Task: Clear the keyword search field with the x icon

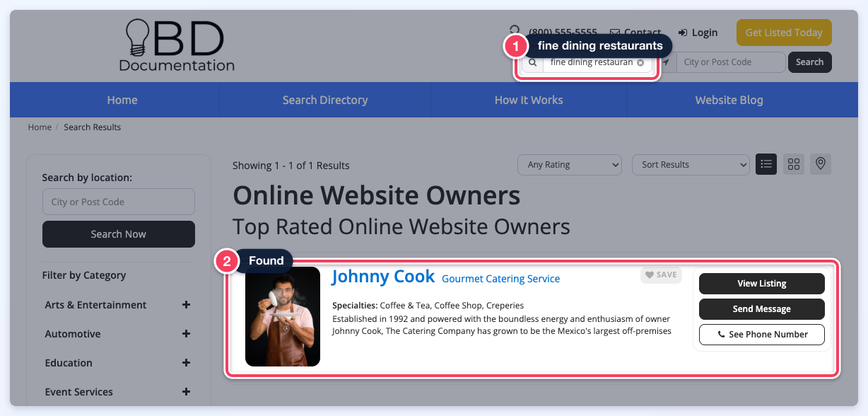Action: 640,62
